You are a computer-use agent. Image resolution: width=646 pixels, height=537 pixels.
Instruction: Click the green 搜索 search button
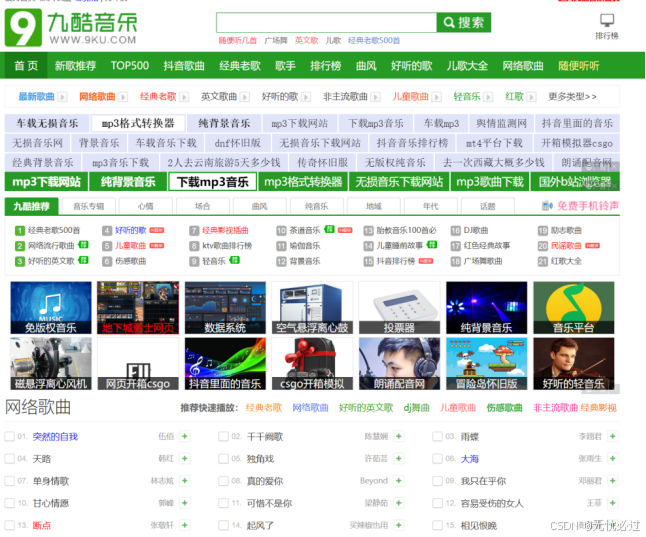[x=463, y=22]
